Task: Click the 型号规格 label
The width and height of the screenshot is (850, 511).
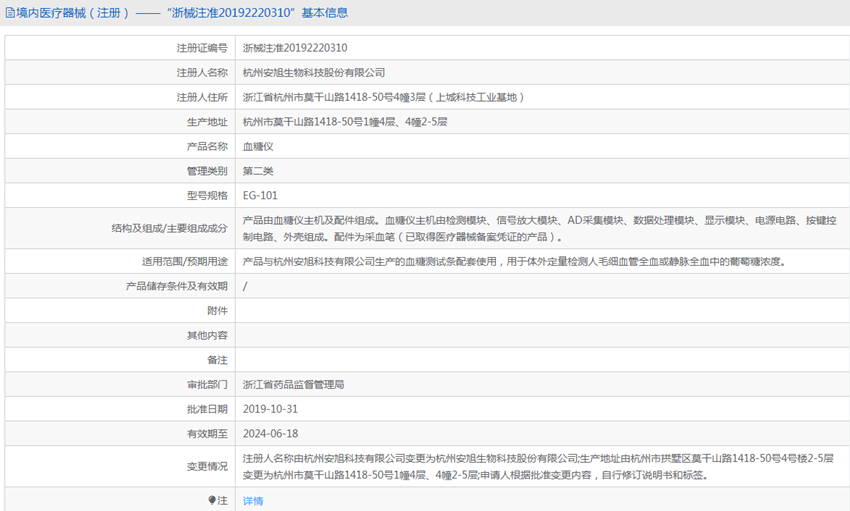Action: tap(207, 196)
